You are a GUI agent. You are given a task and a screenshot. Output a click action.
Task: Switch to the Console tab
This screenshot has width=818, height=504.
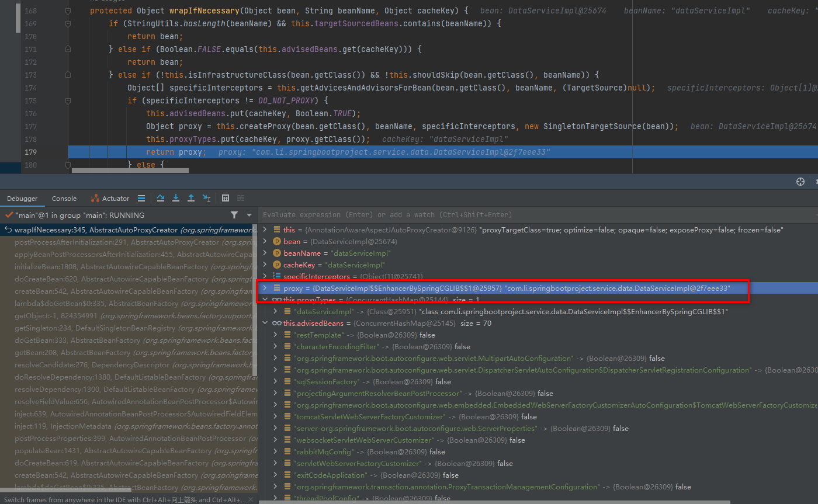point(64,199)
